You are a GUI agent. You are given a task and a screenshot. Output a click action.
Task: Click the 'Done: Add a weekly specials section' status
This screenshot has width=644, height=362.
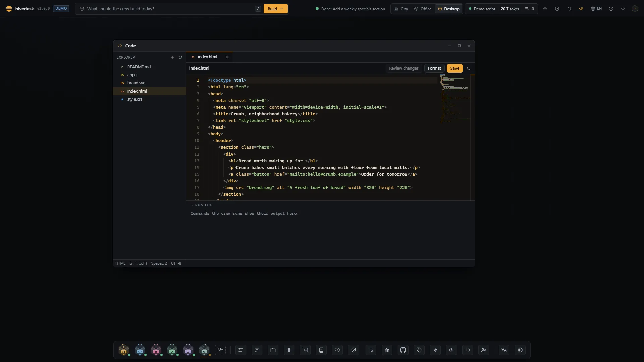(x=350, y=9)
